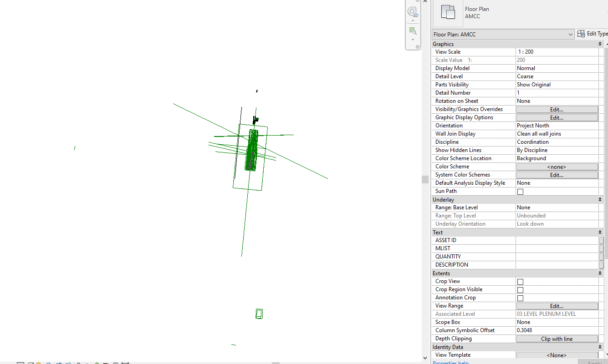Click the Properties help link
This screenshot has height=364, width=608.
[x=450, y=362]
